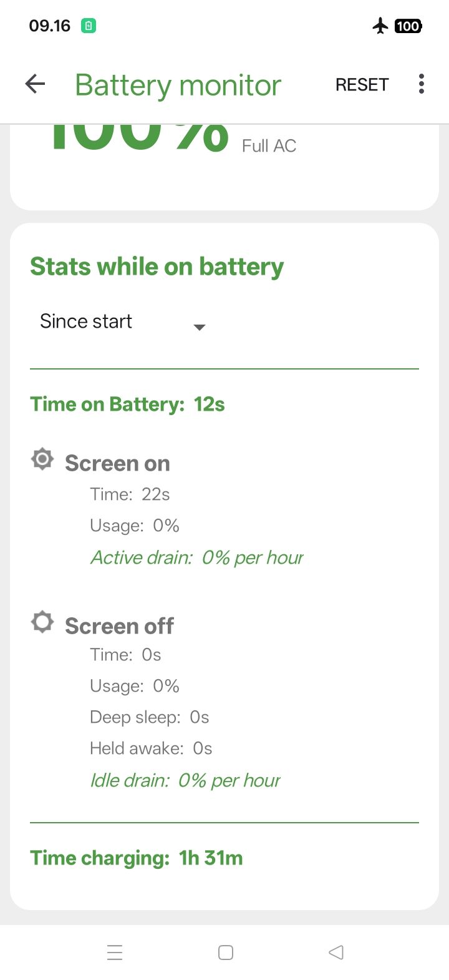449x980 pixels.
Task: Tap the airplane mode status icon
Action: click(380, 26)
